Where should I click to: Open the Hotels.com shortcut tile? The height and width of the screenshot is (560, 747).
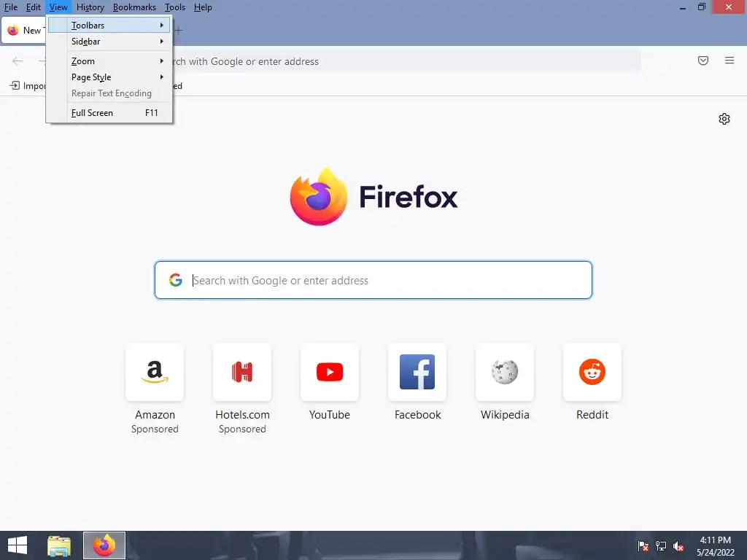coord(242,372)
